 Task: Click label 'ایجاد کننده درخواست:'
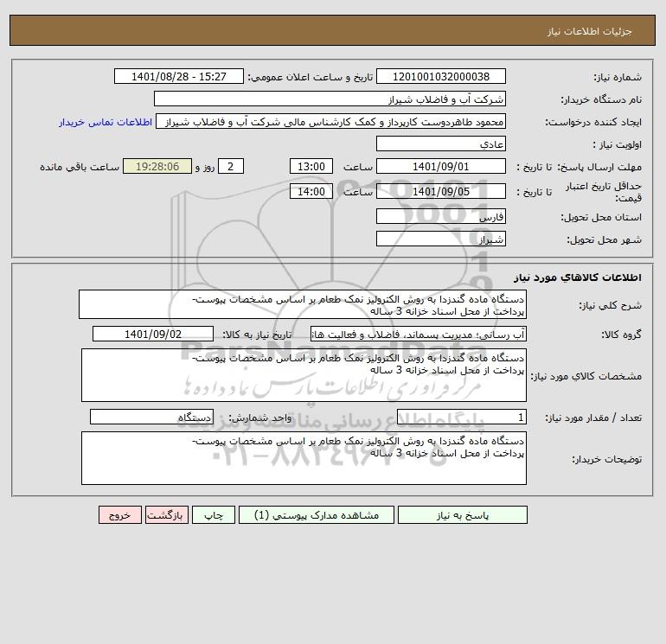tap(593, 122)
